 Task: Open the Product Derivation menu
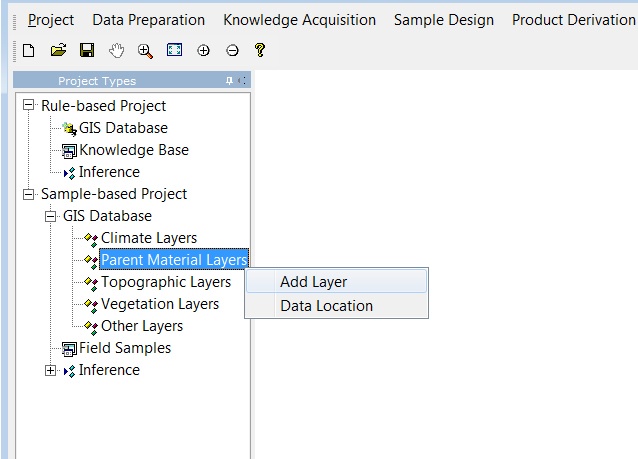click(x=574, y=20)
